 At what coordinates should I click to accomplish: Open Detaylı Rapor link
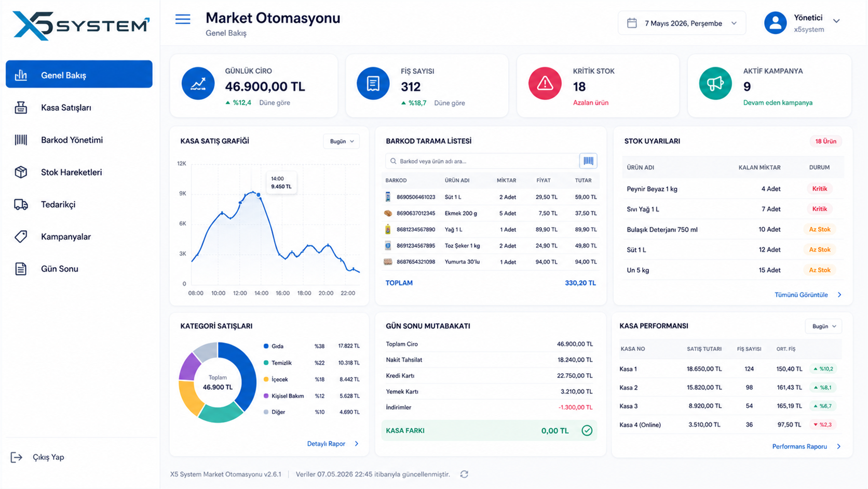333,444
